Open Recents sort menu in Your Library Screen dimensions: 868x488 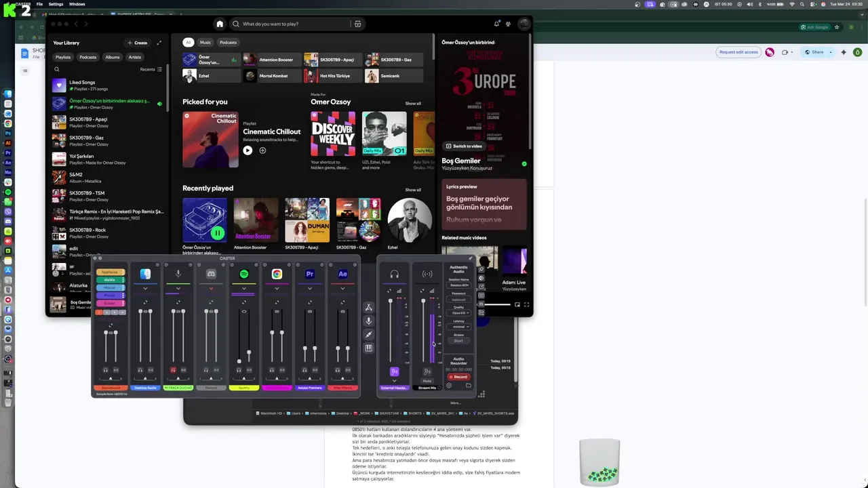[x=151, y=69]
